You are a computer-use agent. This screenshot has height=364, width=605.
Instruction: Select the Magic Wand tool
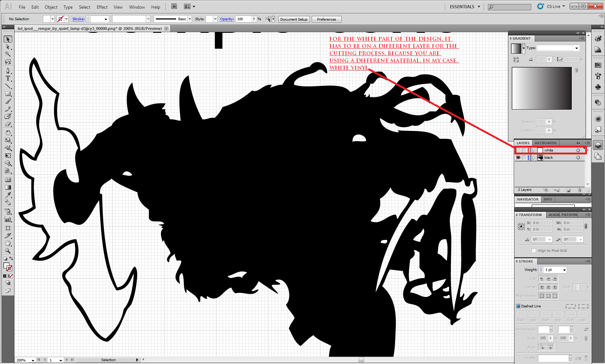click(8, 54)
